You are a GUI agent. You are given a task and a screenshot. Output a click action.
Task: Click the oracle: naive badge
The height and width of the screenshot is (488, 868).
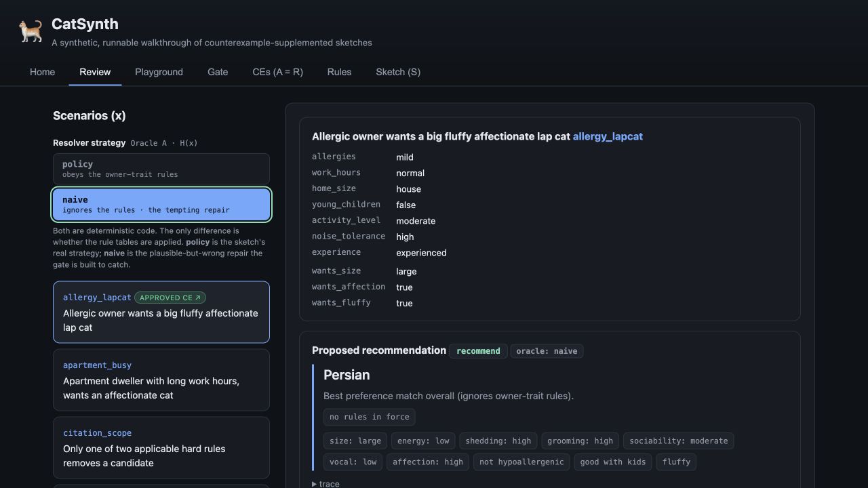tap(547, 351)
